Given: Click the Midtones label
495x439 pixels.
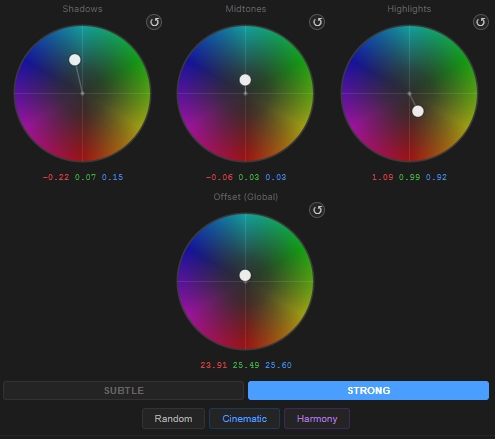Looking at the screenshot, I should click(246, 9).
